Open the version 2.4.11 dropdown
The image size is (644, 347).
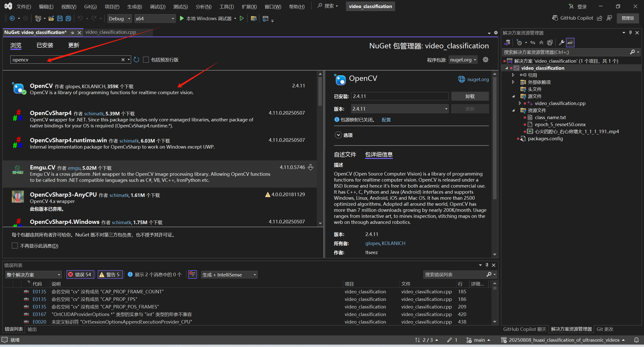coord(400,109)
